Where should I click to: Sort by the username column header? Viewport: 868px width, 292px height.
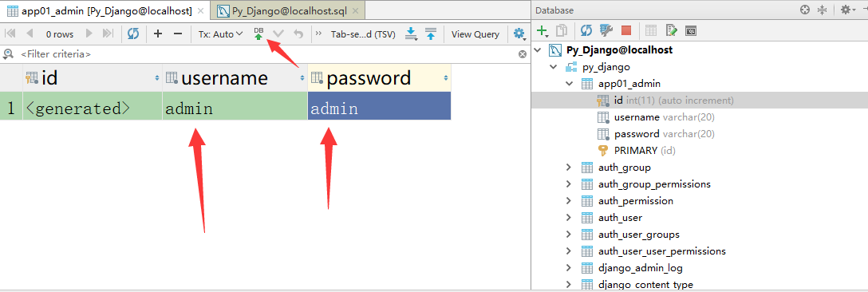point(235,78)
